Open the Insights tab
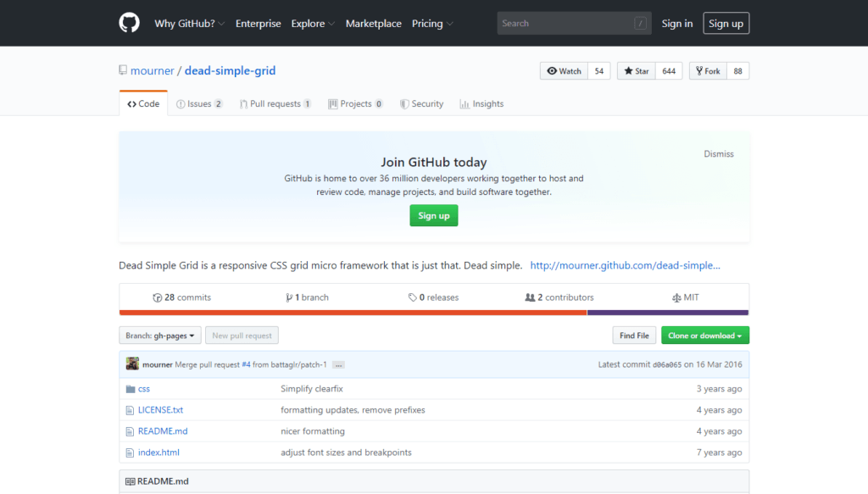868x494 pixels. tap(481, 103)
